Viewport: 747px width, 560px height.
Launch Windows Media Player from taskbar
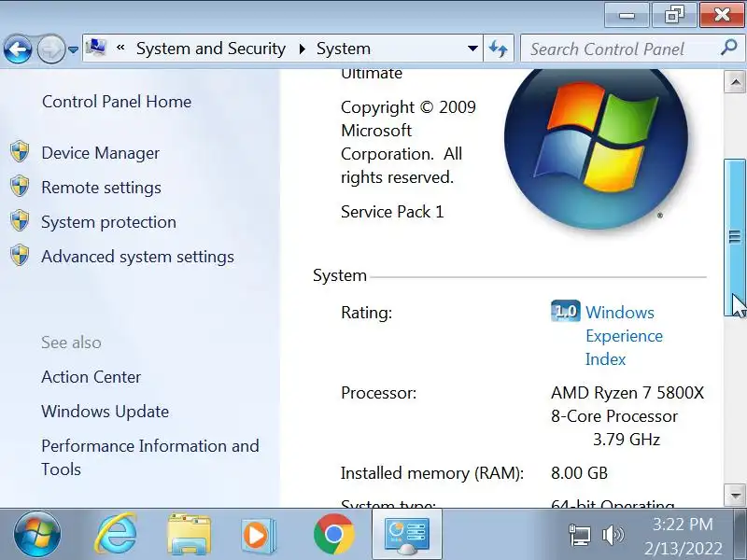pos(258,536)
